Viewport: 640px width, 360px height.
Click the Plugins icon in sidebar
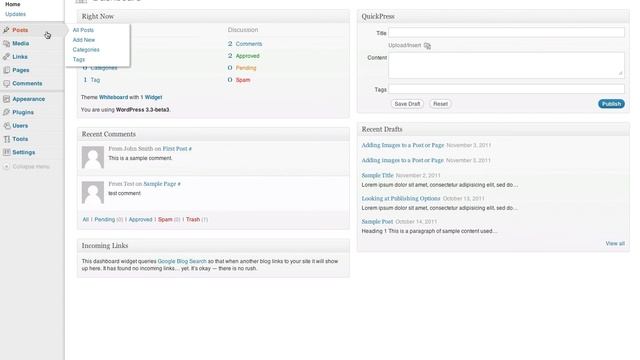click(6, 112)
